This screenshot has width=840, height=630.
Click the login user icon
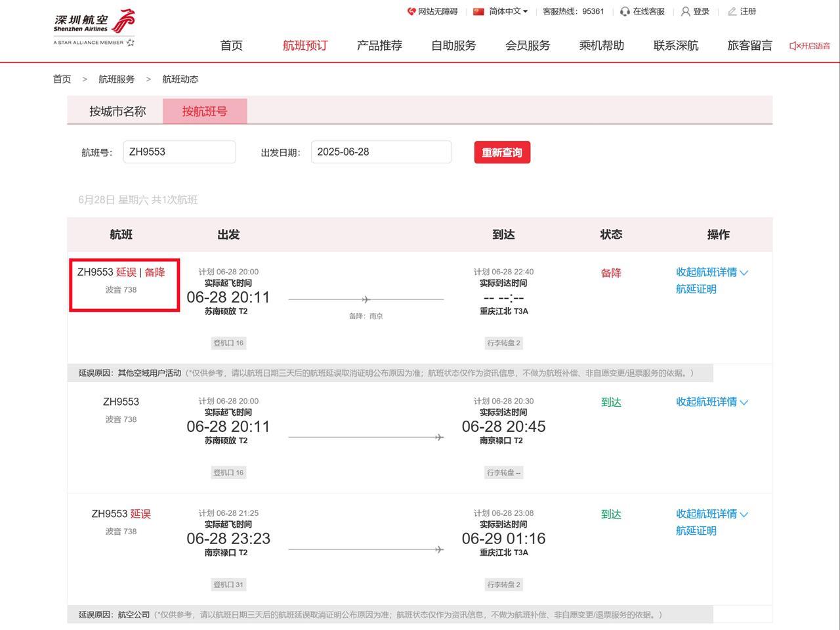tap(686, 11)
